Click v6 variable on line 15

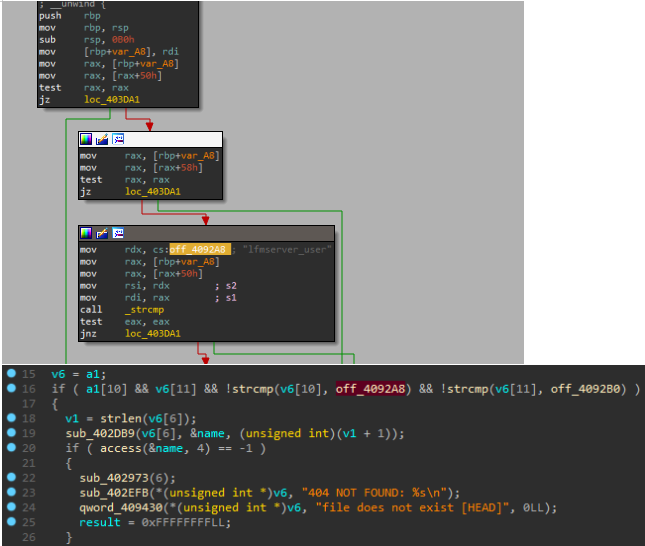58,374
